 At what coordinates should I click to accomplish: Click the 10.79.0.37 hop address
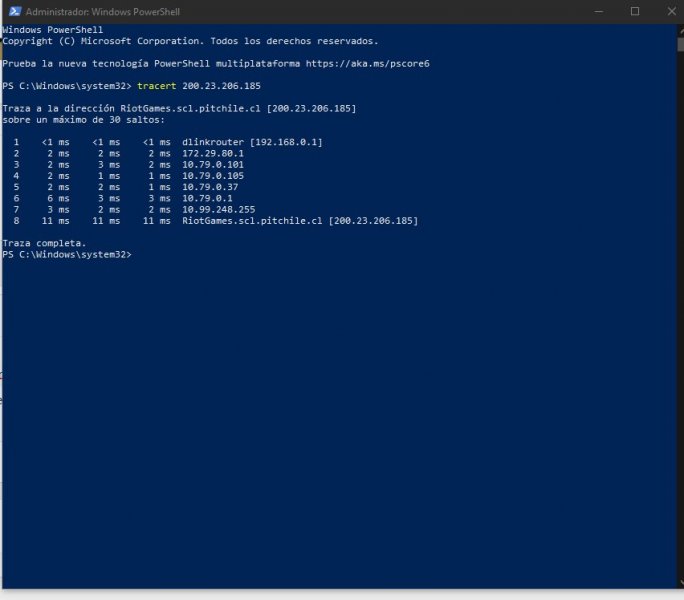pos(210,187)
